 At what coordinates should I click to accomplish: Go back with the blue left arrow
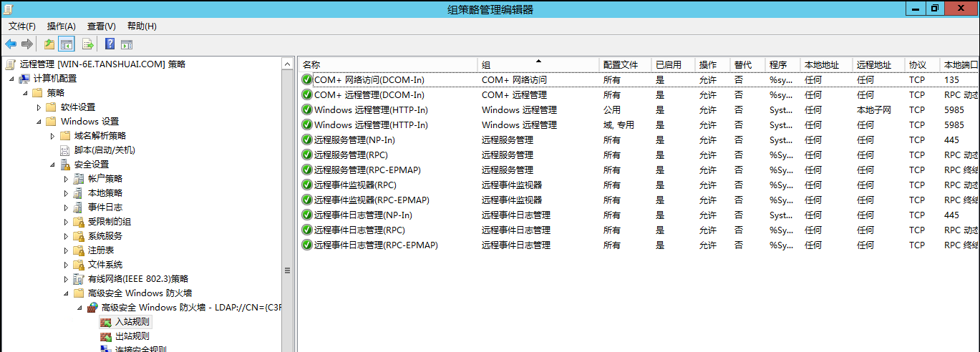pyautogui.click(x=11, y=44)
